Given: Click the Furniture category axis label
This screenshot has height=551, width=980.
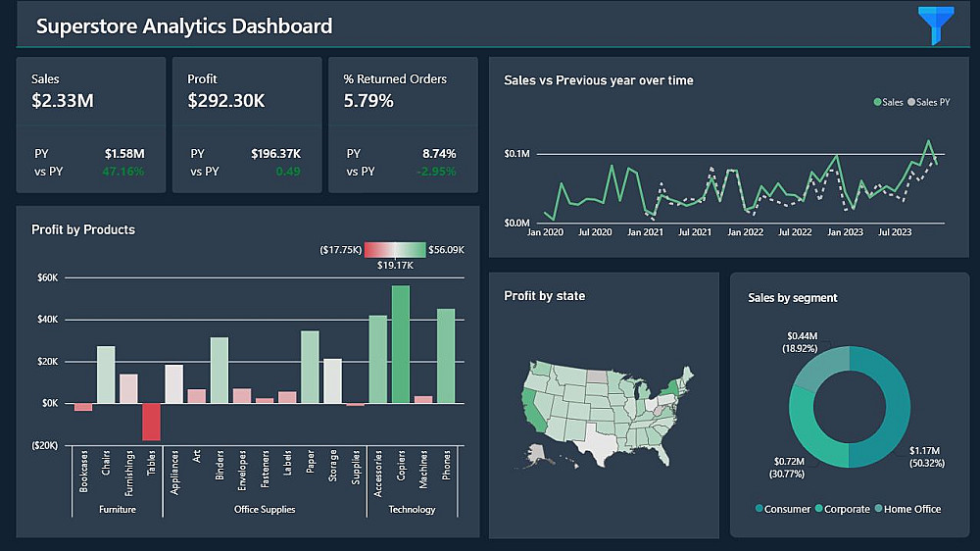Looking at the screenshot, I should coord(118,509).
